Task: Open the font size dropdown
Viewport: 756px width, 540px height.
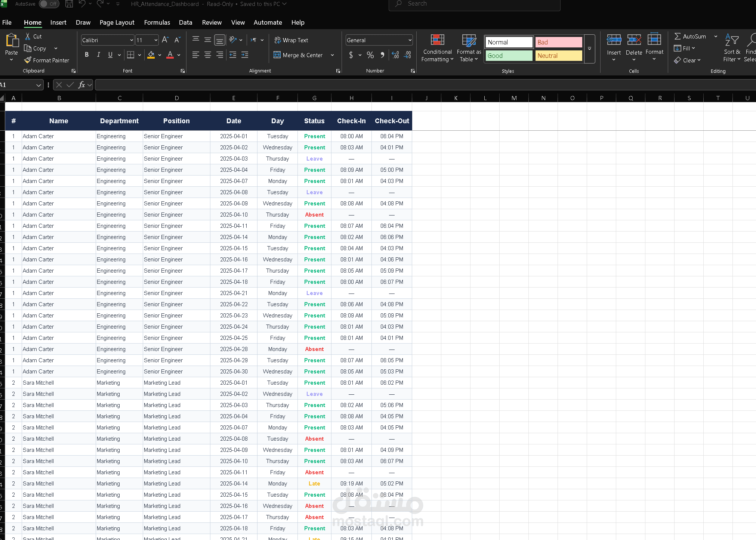Action: coord(156,40)
